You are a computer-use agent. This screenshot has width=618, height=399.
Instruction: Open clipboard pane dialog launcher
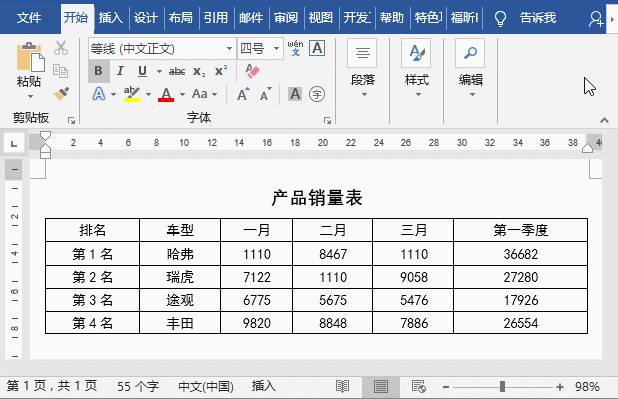(x=71, y=120)
